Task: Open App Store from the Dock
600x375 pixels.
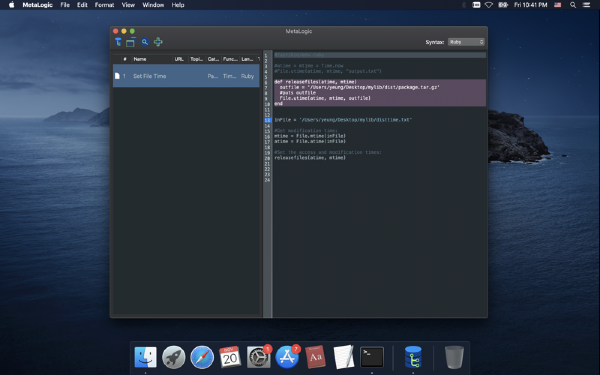Action: point(287,357)
